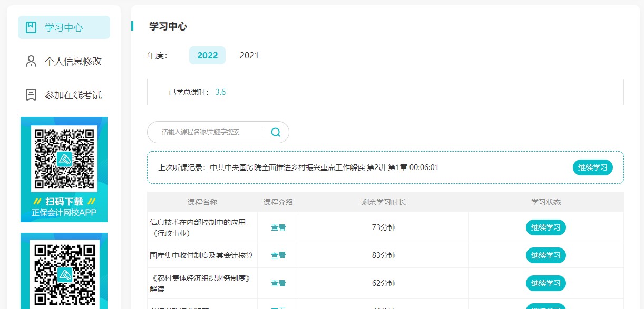Click 继续学习 for the last listening record
Image resolution: width=644 pixels, height=309 pixels.
(x=592, y=167)
